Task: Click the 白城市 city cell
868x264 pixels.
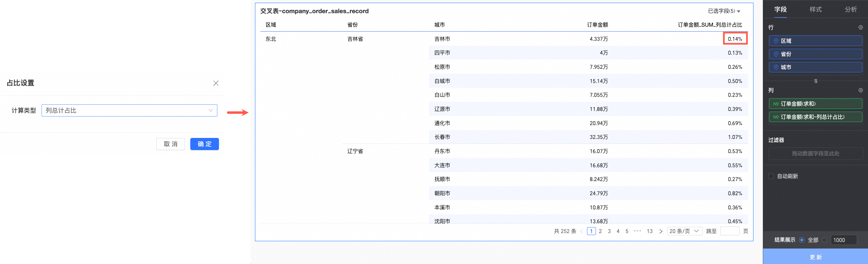Action: 442,81
